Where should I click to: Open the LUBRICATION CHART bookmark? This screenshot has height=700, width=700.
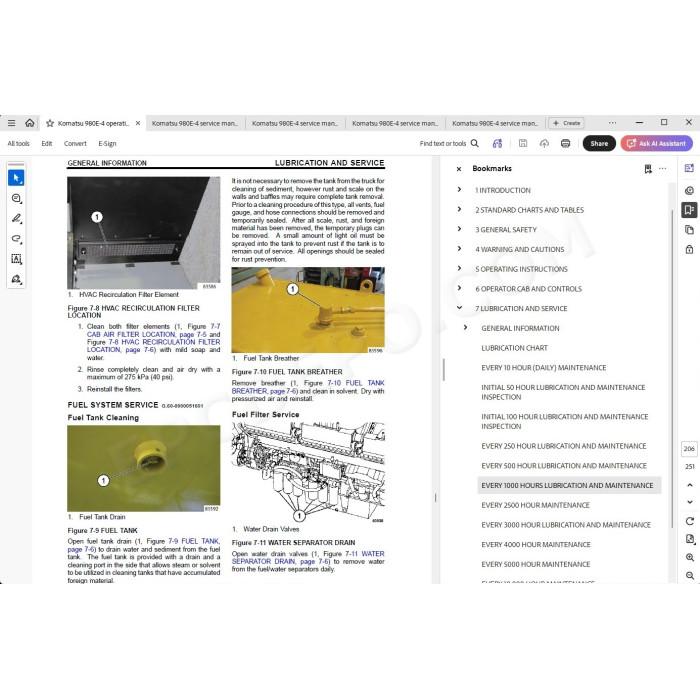[x=514, y=348]
